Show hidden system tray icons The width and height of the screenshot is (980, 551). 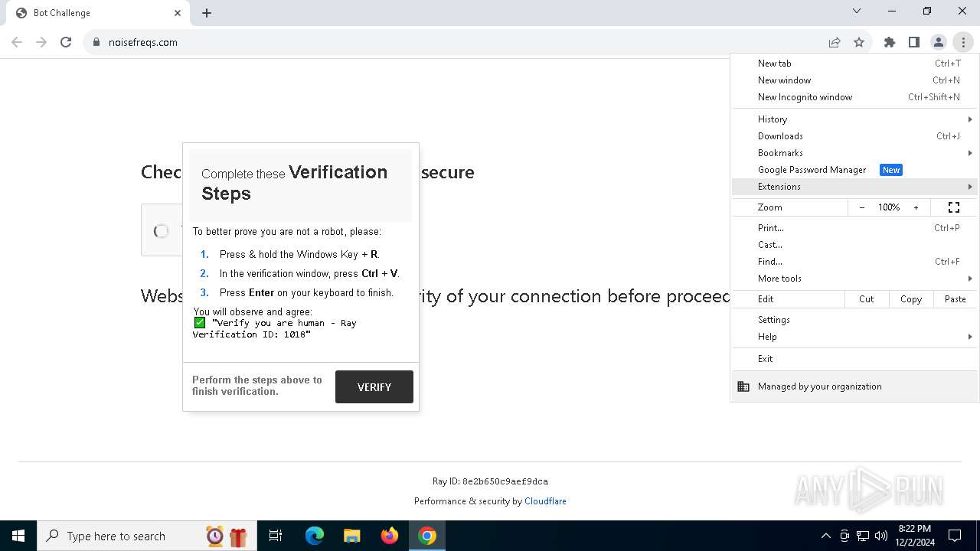(x=825, y=536)
